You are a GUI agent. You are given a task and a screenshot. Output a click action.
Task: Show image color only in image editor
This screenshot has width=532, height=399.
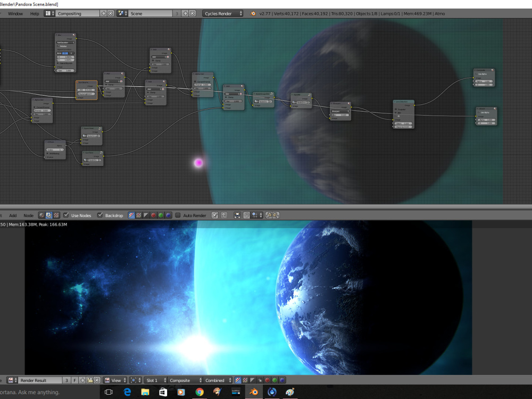pyautogui.click(x=245, y=380)
